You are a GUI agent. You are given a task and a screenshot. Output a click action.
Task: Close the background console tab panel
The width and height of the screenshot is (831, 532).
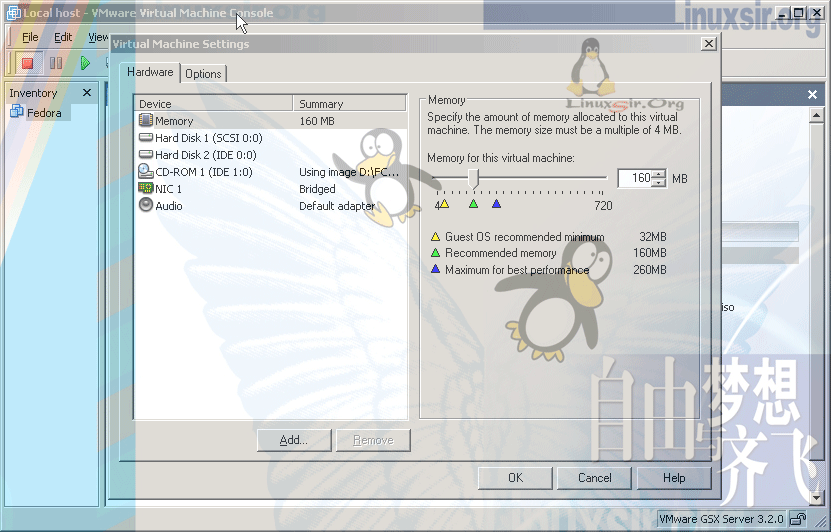point(812,94)
